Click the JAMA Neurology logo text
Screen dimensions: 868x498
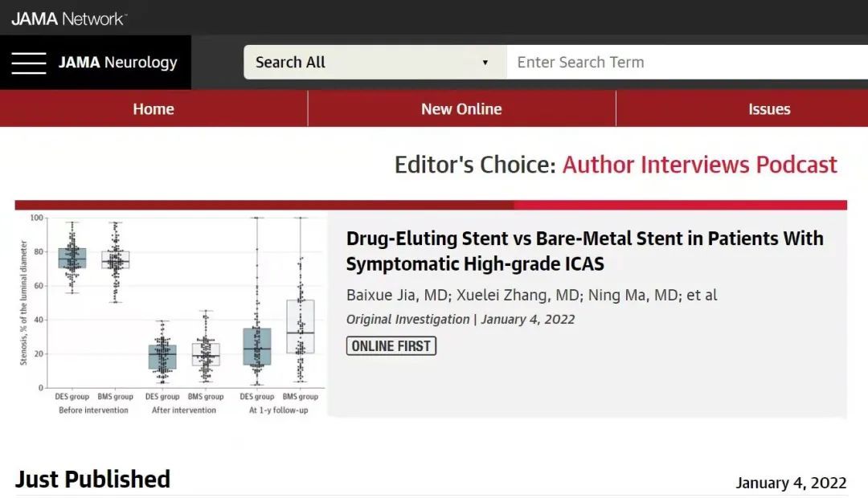[x=118, y=62]
